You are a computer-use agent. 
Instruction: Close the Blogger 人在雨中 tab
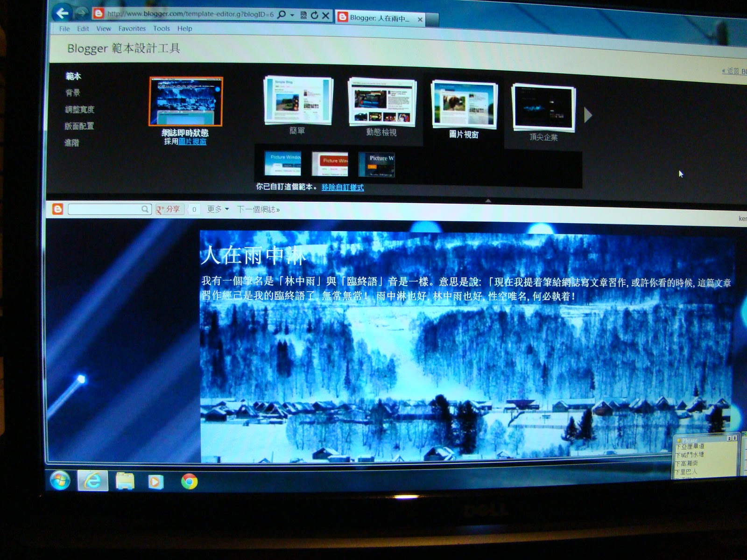click(420, 19)
